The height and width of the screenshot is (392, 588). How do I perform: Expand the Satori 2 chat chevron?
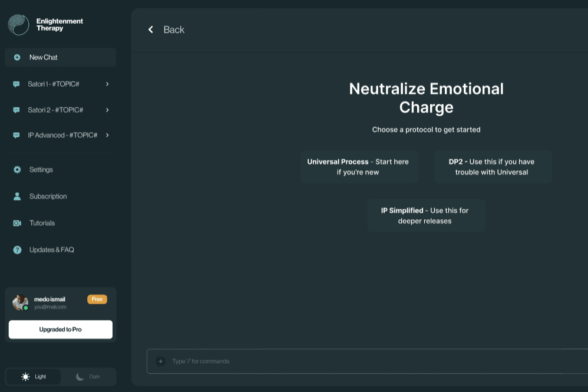[107, 110]
